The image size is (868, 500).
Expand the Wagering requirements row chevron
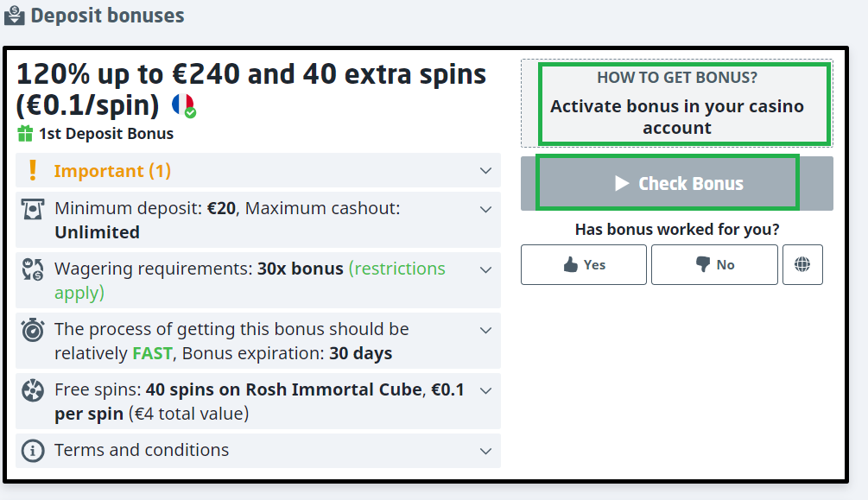click(x=485, y=269)
